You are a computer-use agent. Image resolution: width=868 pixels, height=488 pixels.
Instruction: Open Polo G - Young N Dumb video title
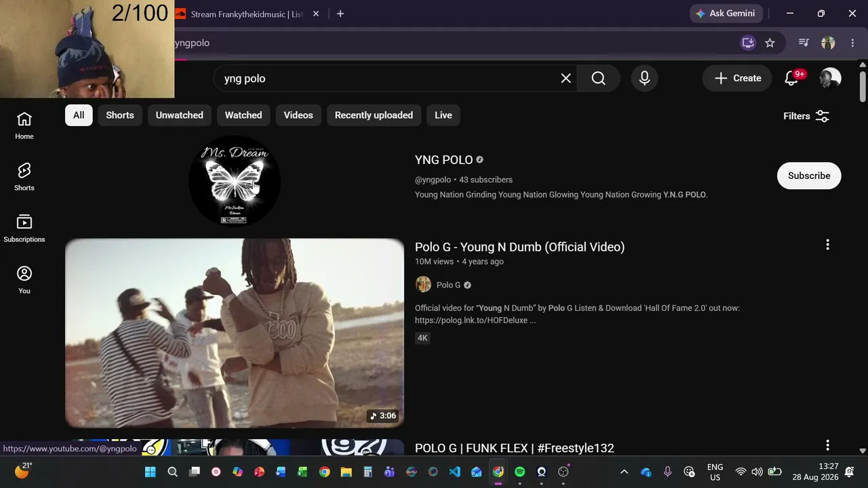coord(519,247)
